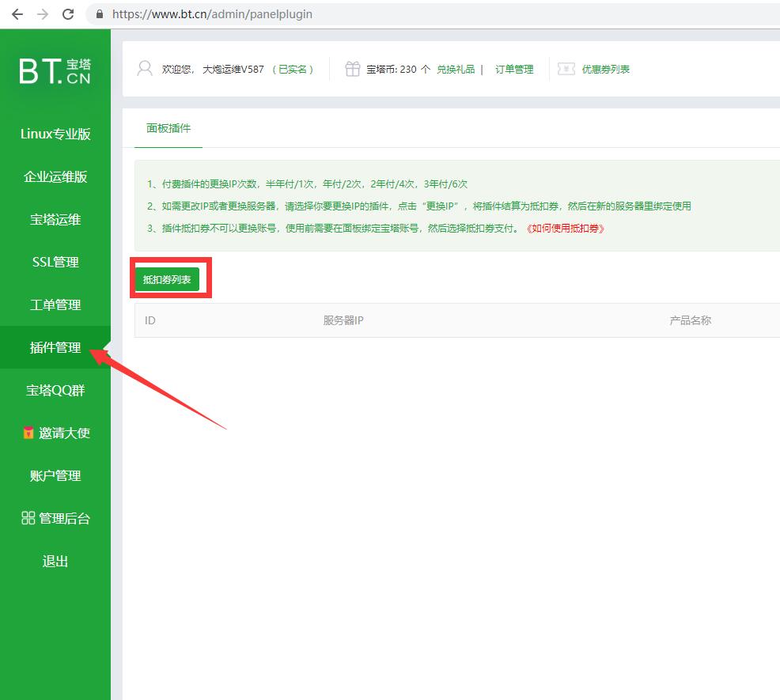Image resolution: width=780 pixels, height=700 pixels.
Task: Switch to 面板插件 tab
Action: 168,128
